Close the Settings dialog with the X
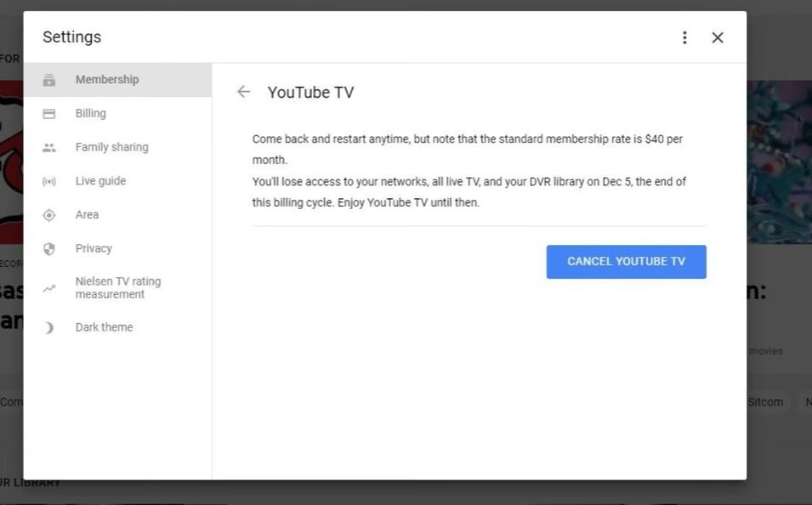 pos(718,37)
